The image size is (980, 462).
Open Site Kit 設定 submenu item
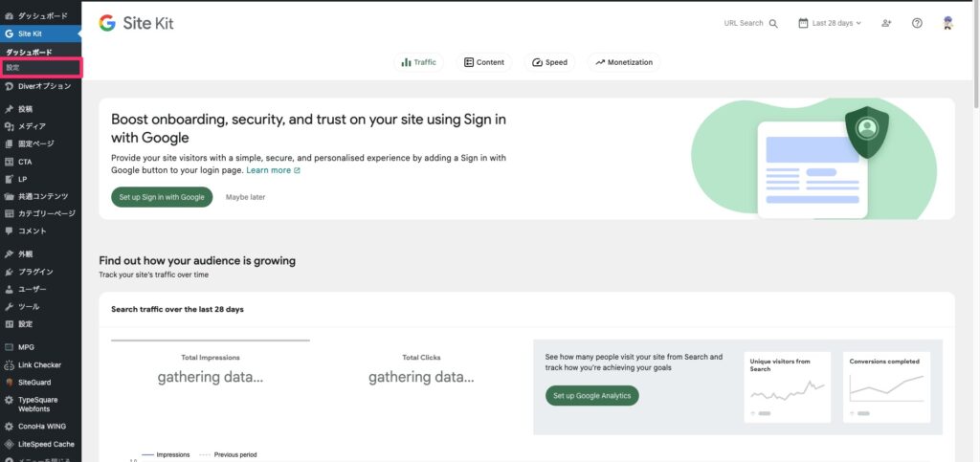tap(13, 68)
